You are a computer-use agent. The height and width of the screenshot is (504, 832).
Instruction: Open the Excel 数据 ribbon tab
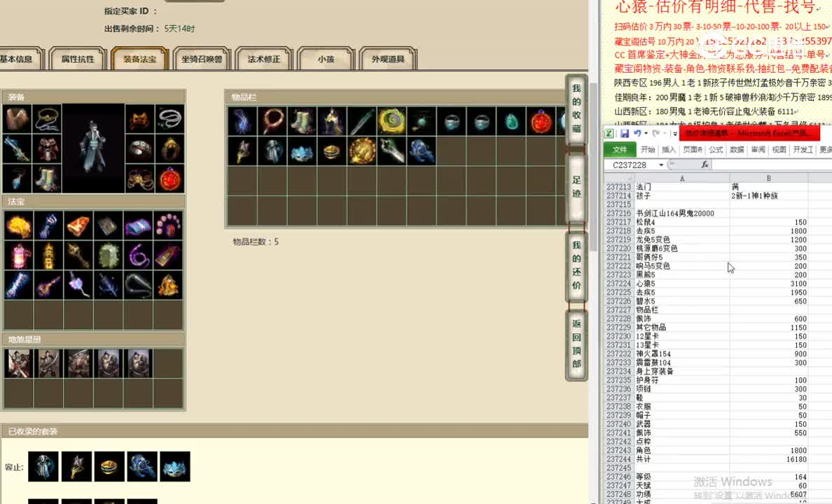[x=737, y=150]
